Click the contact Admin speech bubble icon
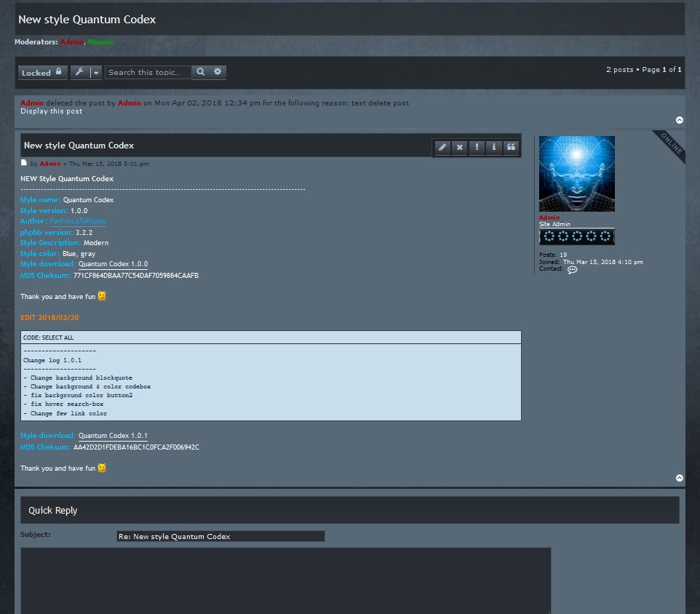 (x=573, y=270)
